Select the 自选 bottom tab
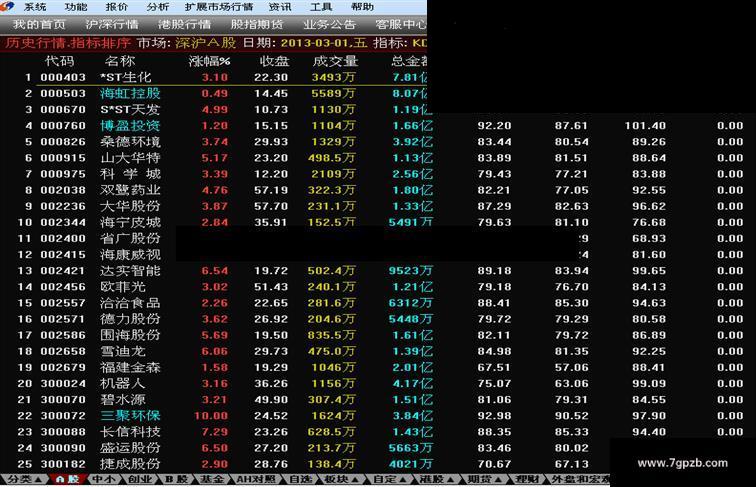Image resolution: width=756 pixels, height=487 pixels. coord(300,479)
